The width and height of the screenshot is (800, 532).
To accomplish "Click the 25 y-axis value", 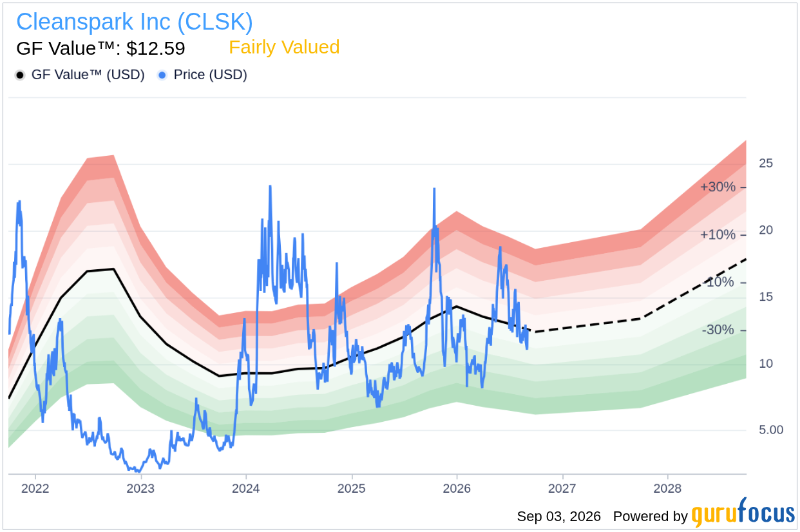I will point(766,164).
